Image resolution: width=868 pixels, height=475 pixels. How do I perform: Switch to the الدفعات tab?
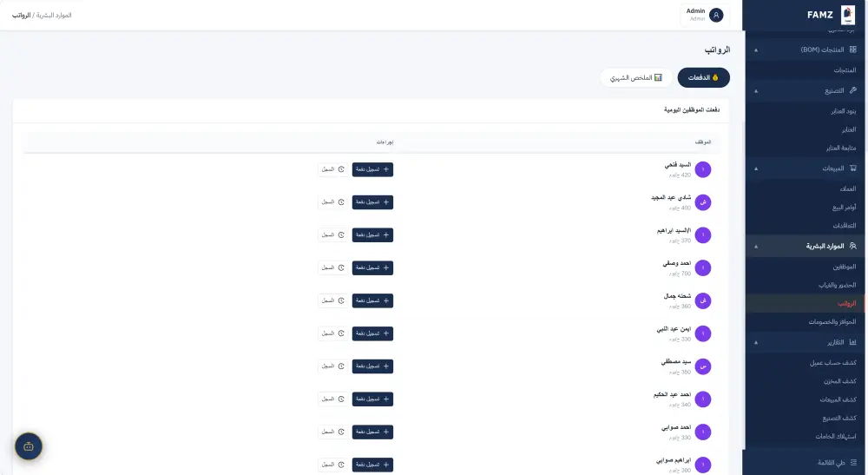click(704, 77)
